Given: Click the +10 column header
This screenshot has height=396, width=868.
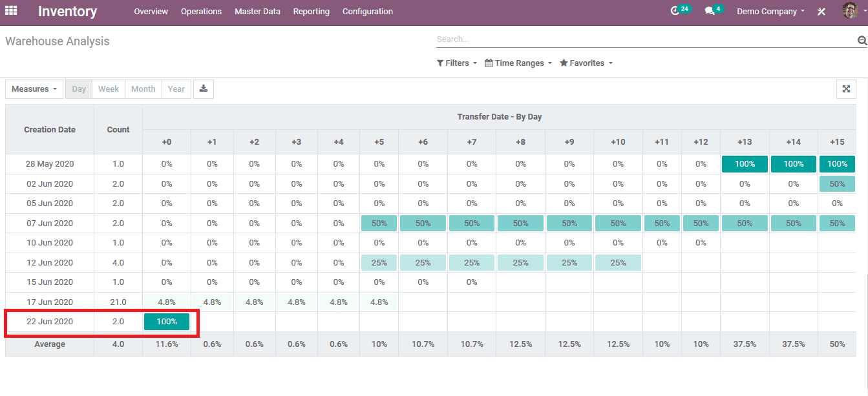Looking at the screenshot, I should [x=618, y=142].
